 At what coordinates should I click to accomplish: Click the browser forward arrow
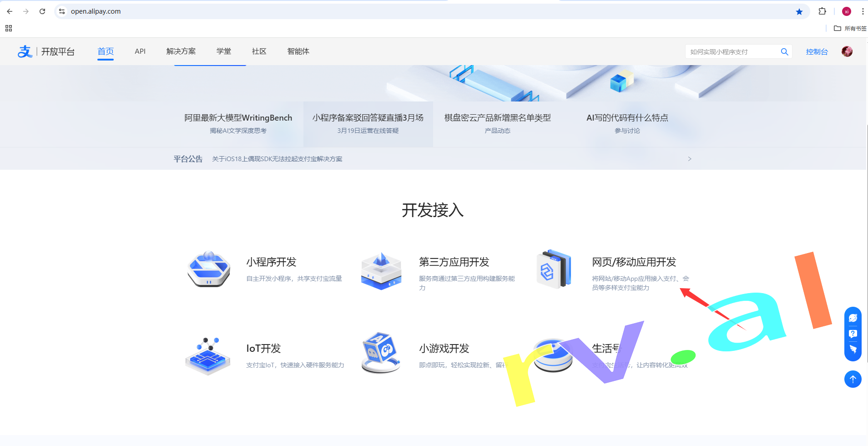[x=26, y=11]
